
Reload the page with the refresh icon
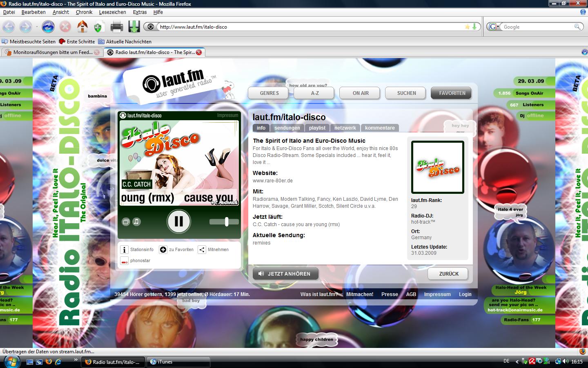(x=48, y=27)
